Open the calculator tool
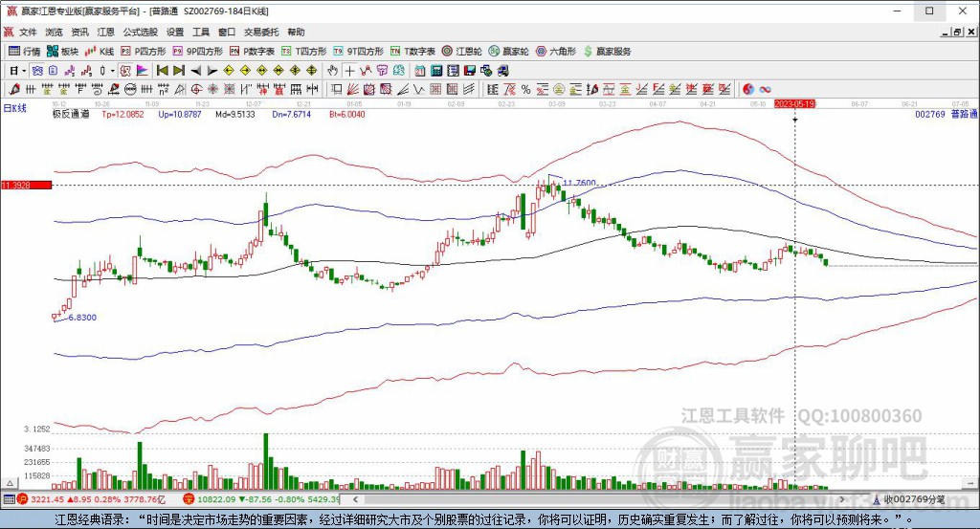Viewport: 980px width, 529px height. 436,71
